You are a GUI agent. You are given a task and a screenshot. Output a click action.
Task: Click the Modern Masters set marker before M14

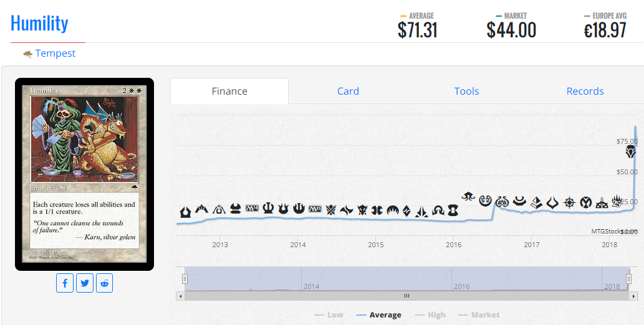coord(235,209)
